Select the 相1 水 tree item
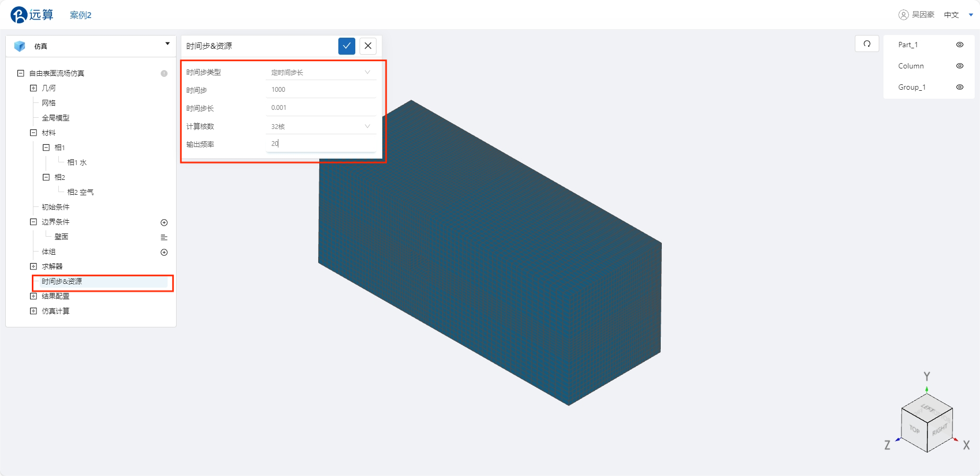Image resolution: width=980 pixels, height=476 pixels. pos(77,162)
